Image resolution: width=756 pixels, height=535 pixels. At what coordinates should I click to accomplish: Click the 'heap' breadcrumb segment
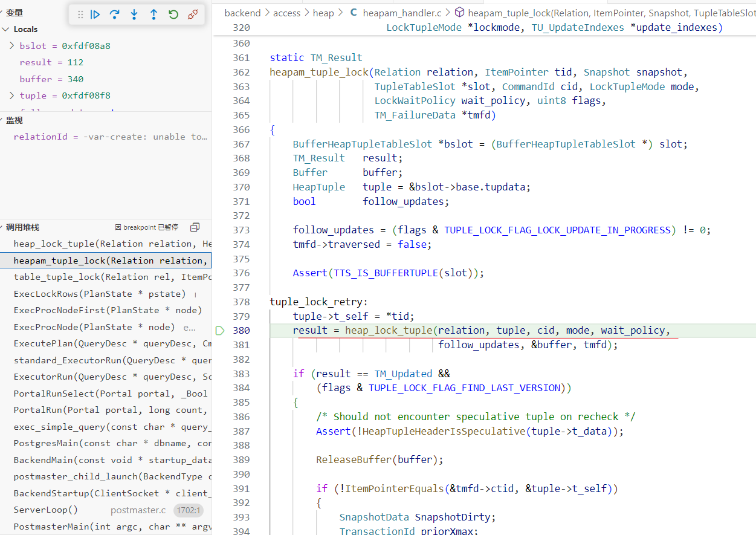point(323,13)
